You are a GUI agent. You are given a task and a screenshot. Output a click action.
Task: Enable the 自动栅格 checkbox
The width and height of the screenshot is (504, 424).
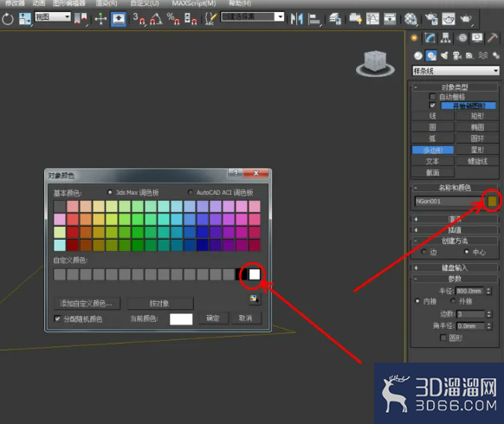[432, 96]
